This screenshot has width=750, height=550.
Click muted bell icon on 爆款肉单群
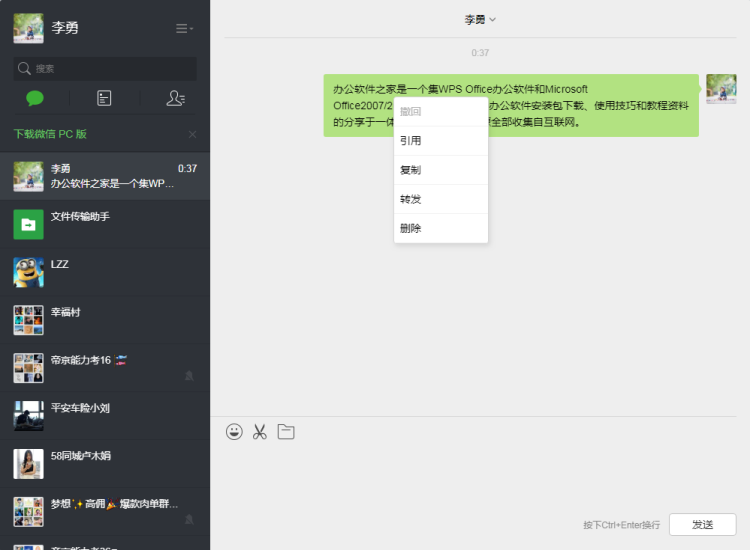(189, 519)
